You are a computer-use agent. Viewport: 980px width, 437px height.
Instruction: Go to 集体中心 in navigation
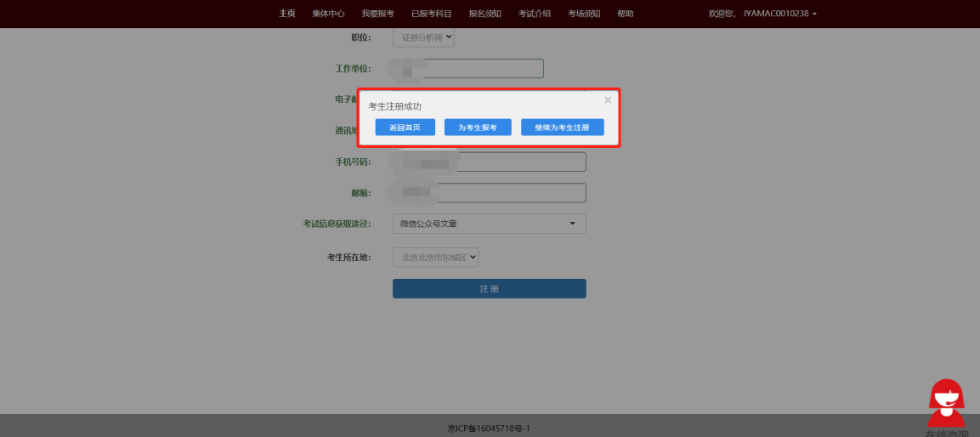[328, 14]
